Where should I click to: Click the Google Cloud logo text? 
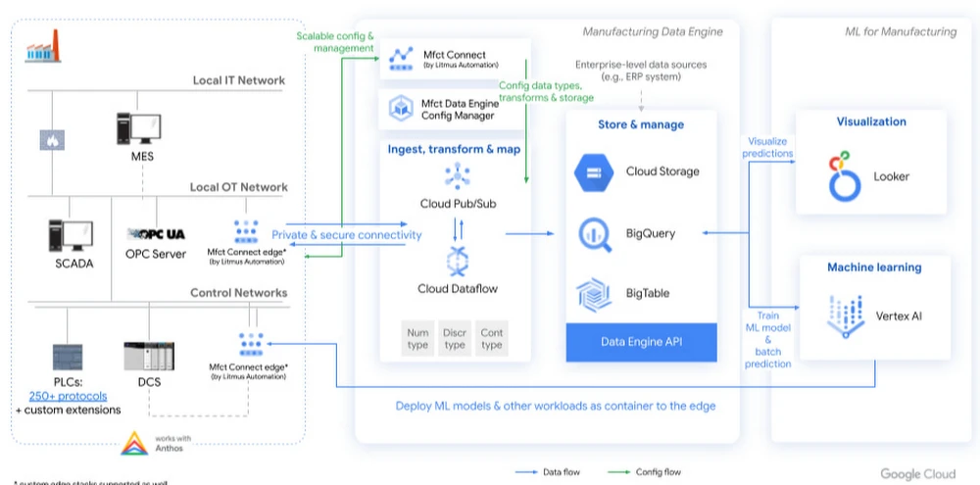pyautogui.click(x=916, y=474)
